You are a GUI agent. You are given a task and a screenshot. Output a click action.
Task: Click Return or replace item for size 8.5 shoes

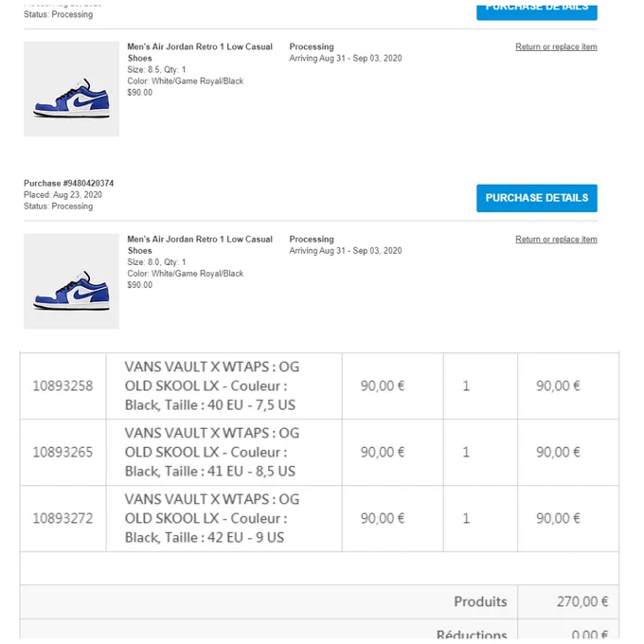(x=556, y=46)
